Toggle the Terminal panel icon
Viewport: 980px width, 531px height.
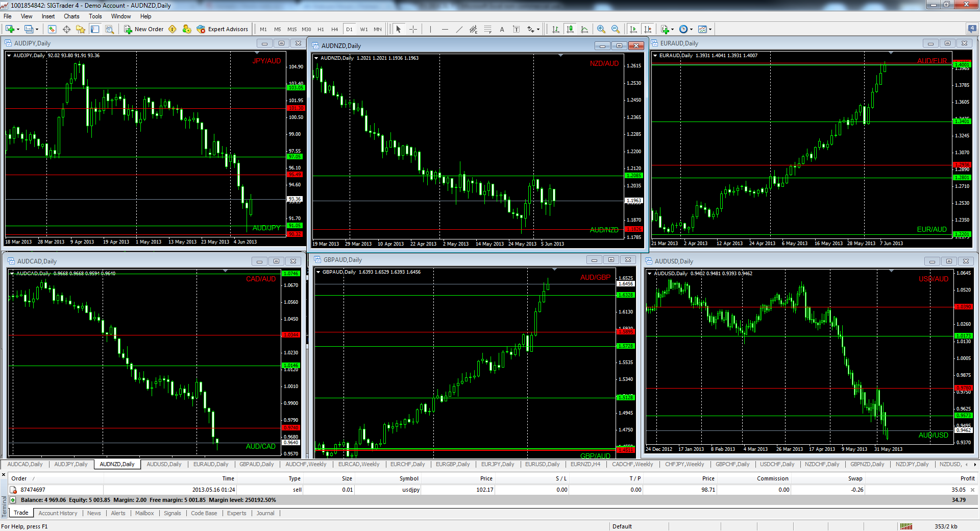(x=95, y=29)
